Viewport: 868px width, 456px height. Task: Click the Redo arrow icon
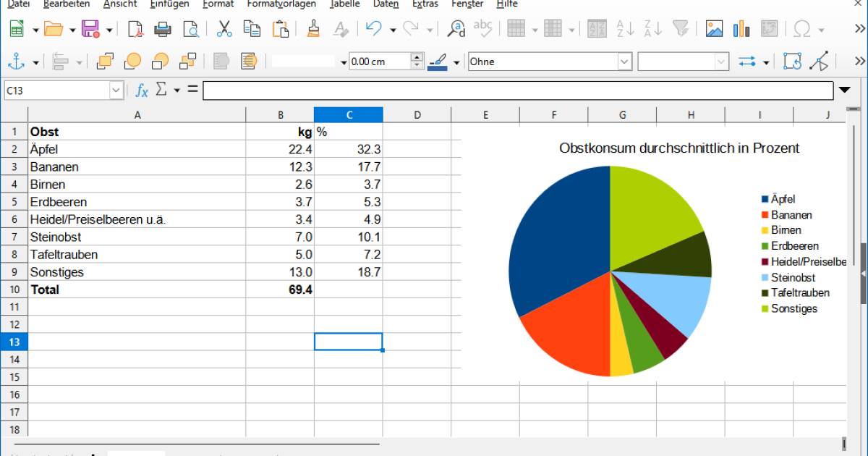(x=411, y=29)
